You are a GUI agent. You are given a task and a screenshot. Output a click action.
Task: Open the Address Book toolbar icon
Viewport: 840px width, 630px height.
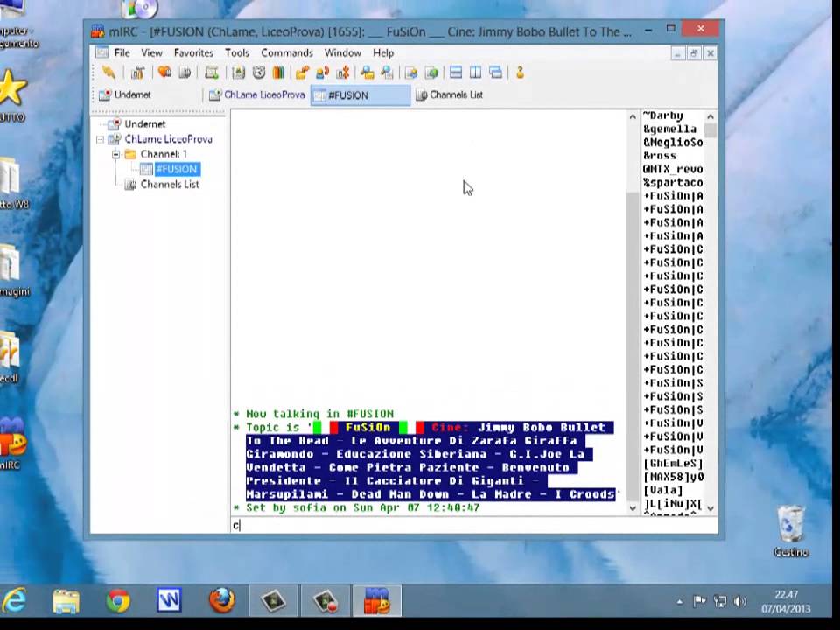click(238, 73)
